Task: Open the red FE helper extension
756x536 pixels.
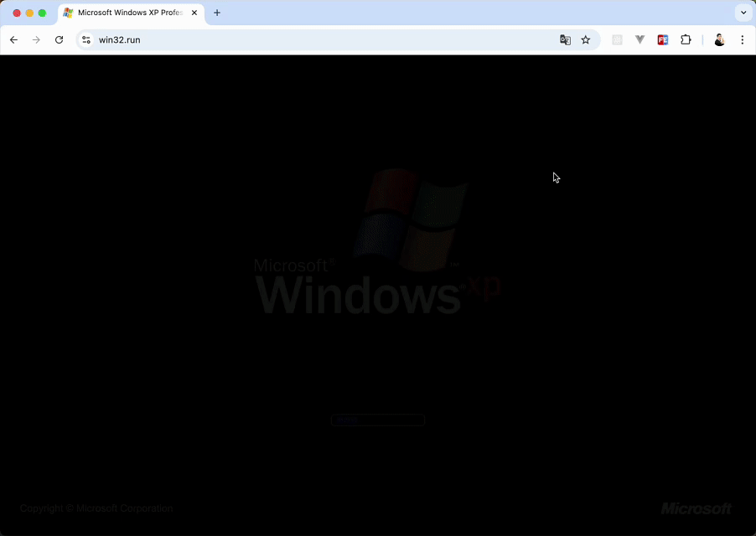Action: [x=663, y=39]
